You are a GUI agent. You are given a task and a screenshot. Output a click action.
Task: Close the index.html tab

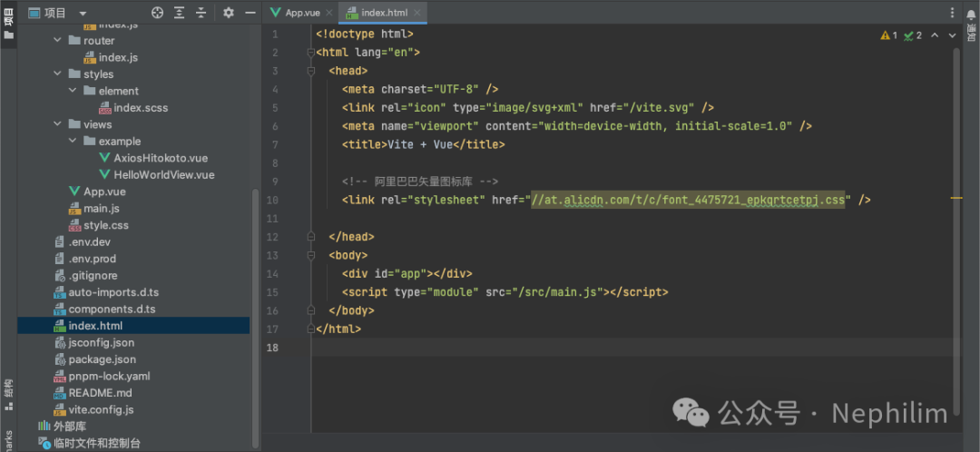coord(417,13)
